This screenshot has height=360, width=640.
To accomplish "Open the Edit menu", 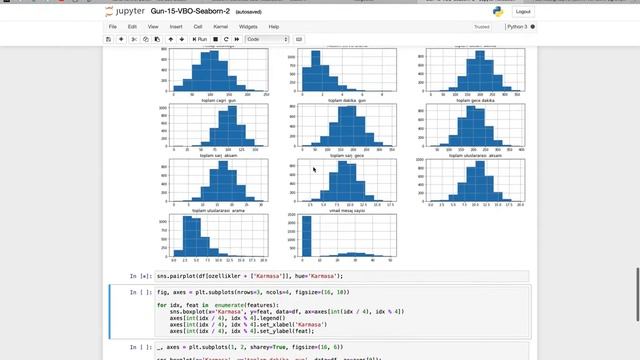I will coord(132,27).
